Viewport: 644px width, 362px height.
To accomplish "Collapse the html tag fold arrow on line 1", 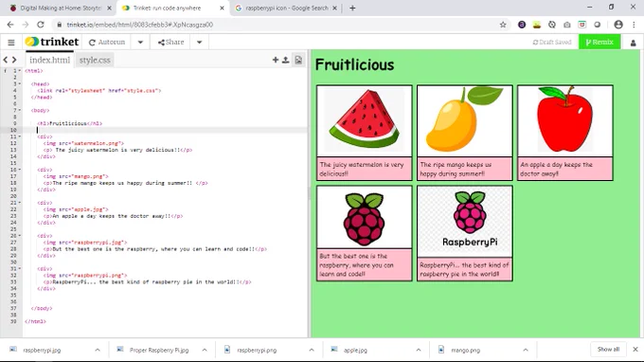I will pyautogui.click(x=20, y=71).
